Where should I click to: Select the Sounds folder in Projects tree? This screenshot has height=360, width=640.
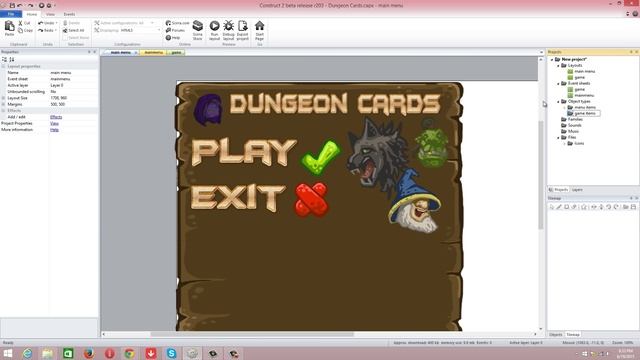pyautogui.click(x=574, y=125)
